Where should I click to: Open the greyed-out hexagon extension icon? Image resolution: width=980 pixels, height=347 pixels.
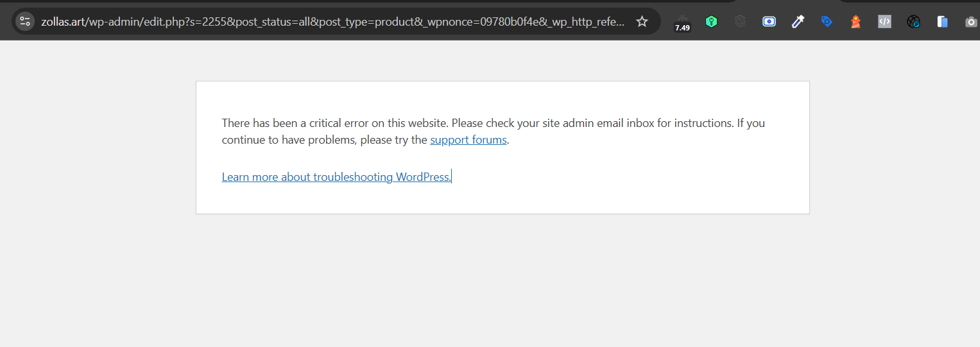click(x=740, y=21)
